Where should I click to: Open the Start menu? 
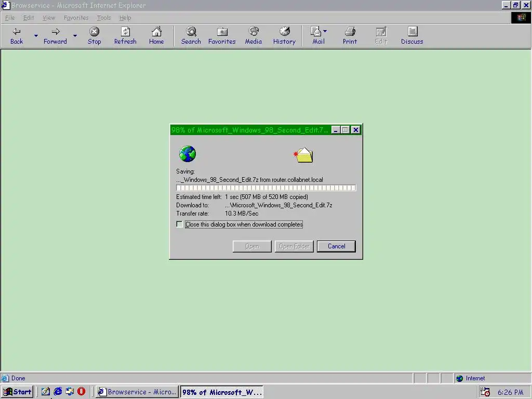pyautogui.click(x=17, y=392)
